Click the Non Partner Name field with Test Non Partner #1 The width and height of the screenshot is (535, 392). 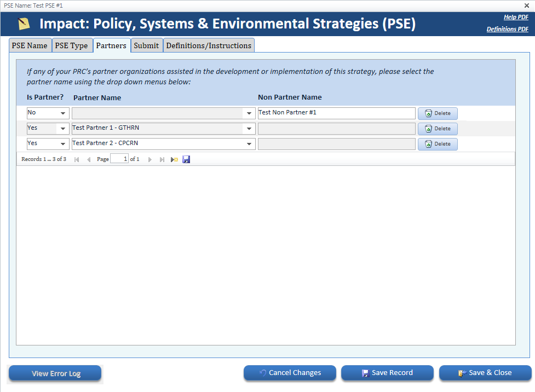coord(336,113)
